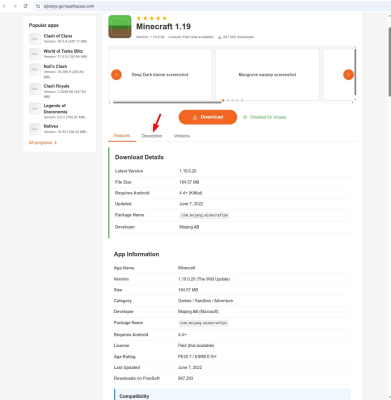Click the five-star rating above the title
Screen dimensions: 391x400
151,18
